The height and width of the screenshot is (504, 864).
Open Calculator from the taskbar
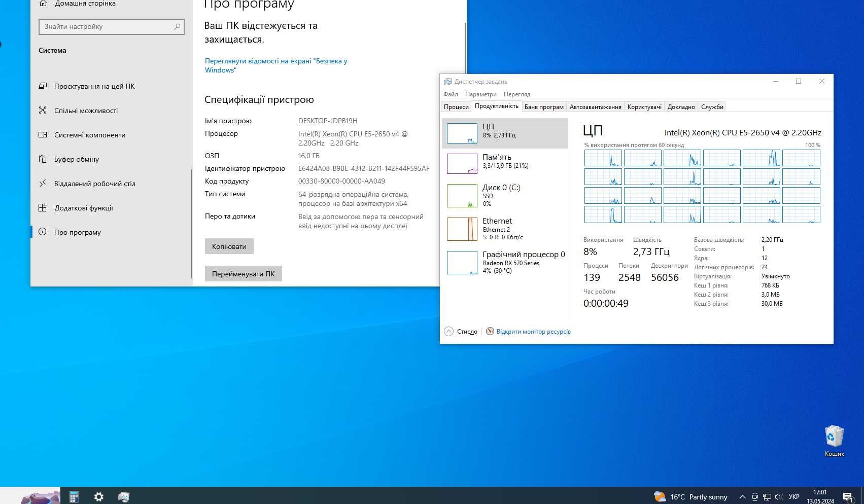pyautogui.click(x=74, y=496)
